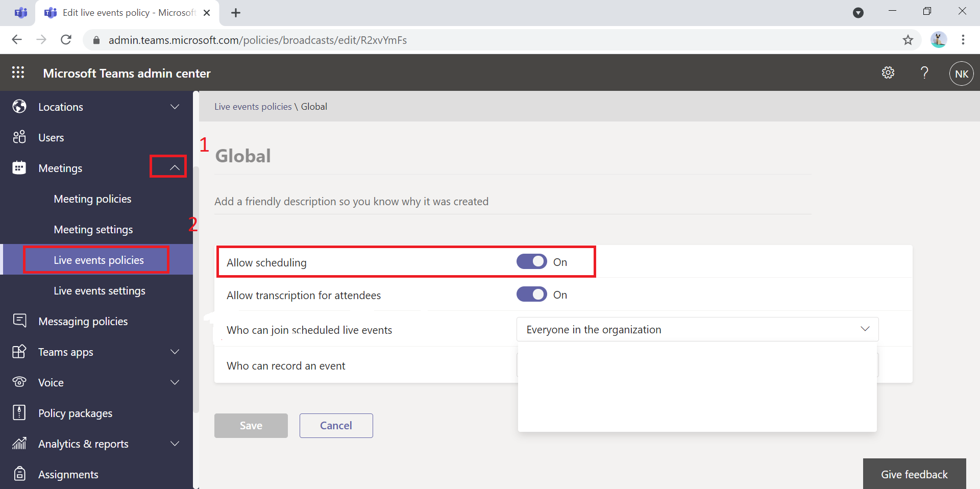Collapse the Meetings section chevron
Viewport: 980px width, 489px height.
(175, 167)
